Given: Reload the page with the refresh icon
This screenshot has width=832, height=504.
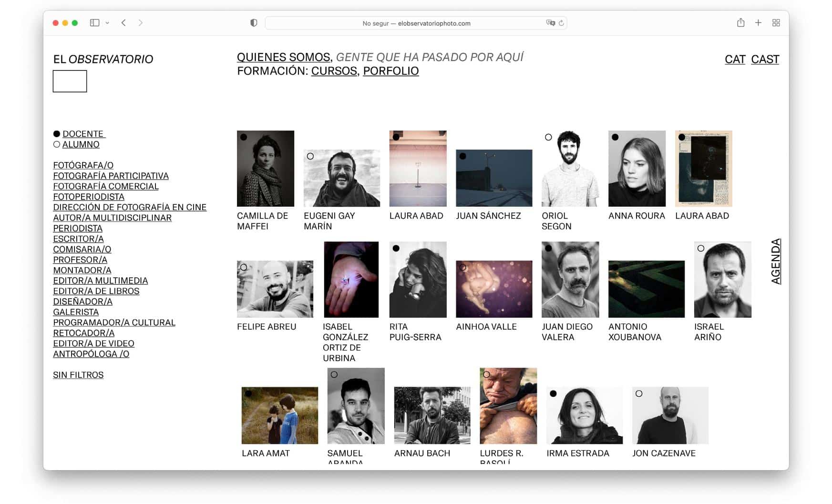Looking at the screenshot, I should [561, 23].
